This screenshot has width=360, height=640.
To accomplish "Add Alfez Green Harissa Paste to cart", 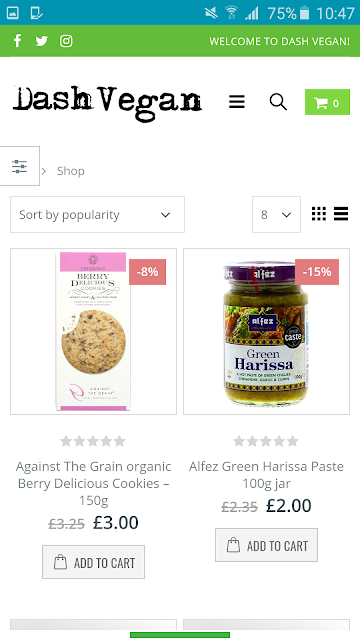I will pos(267,545).
